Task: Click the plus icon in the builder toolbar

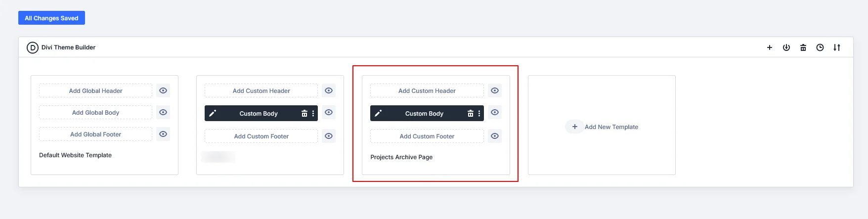Action: pos(770,47)
